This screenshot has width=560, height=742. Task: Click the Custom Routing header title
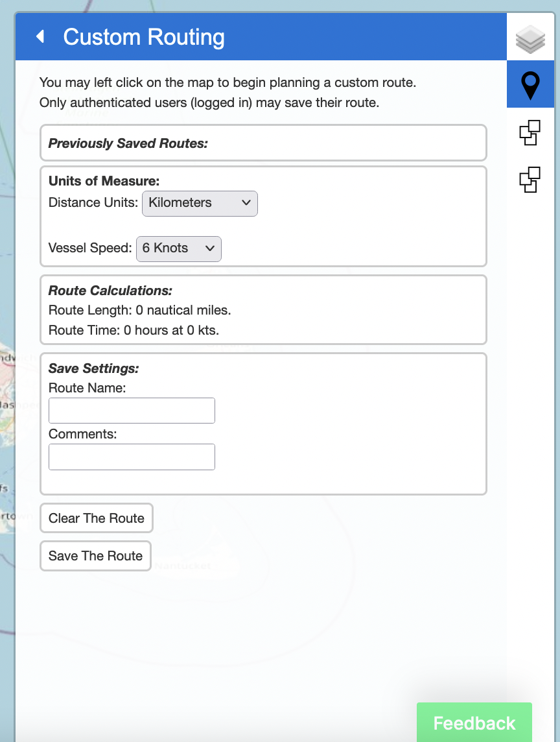[x=144, y=37]
